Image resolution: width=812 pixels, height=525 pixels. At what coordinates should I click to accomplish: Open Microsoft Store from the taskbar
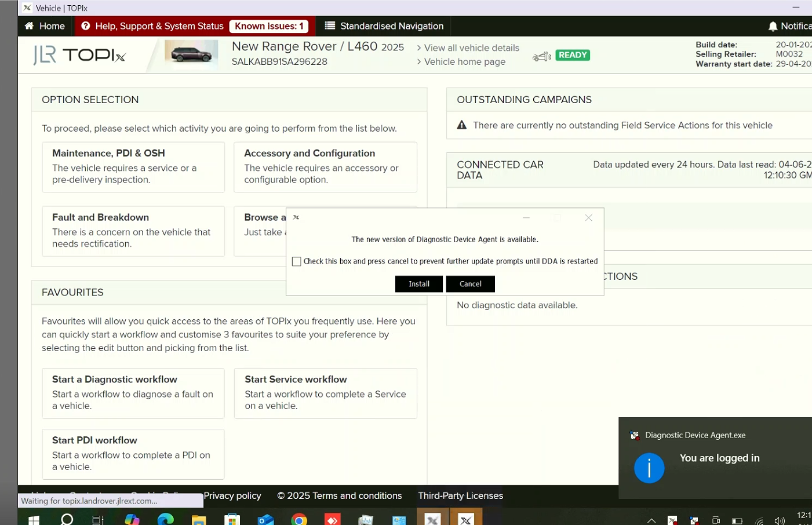tap(232, 520)
